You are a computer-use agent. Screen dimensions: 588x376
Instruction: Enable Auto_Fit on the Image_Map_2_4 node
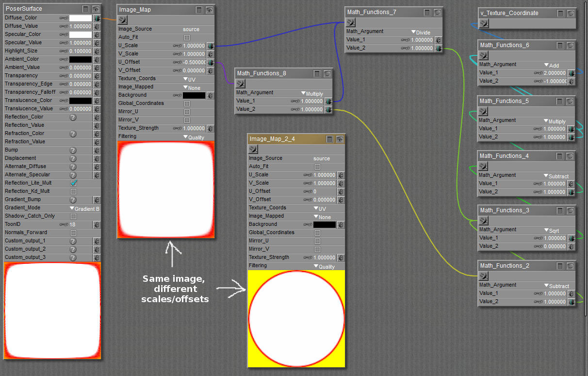(x=317, y=167)
